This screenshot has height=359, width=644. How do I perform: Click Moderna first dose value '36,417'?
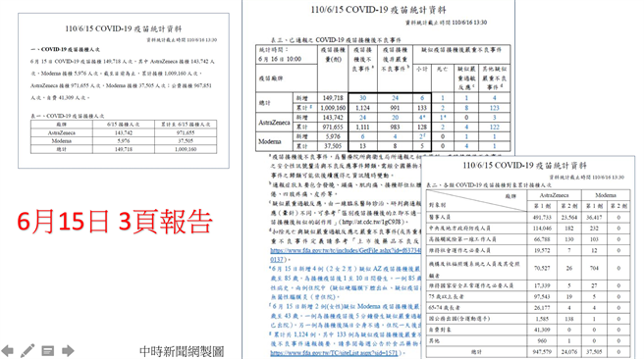click(594, 217)
